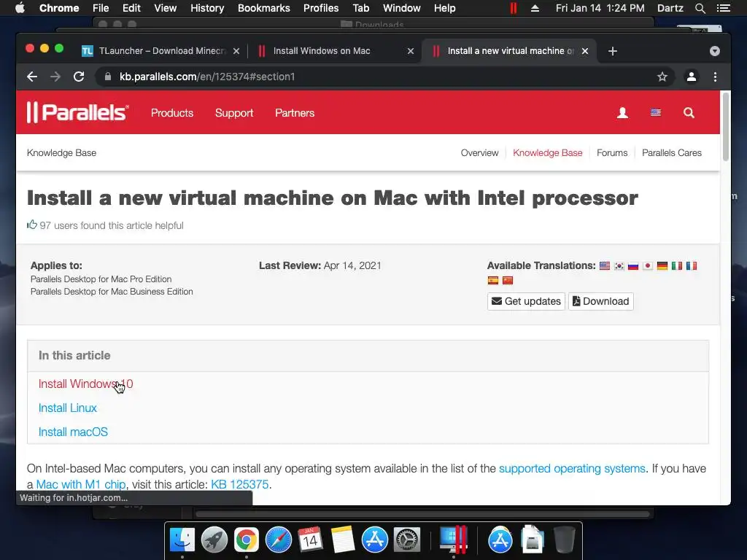Switch to Install Windows on Mac tab

pos(334,51)
